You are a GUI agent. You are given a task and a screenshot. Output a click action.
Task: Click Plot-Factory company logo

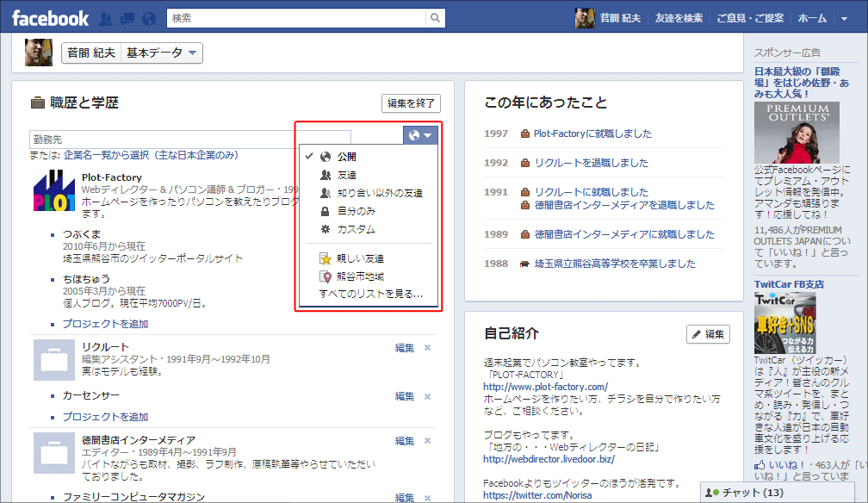(53, 190)
